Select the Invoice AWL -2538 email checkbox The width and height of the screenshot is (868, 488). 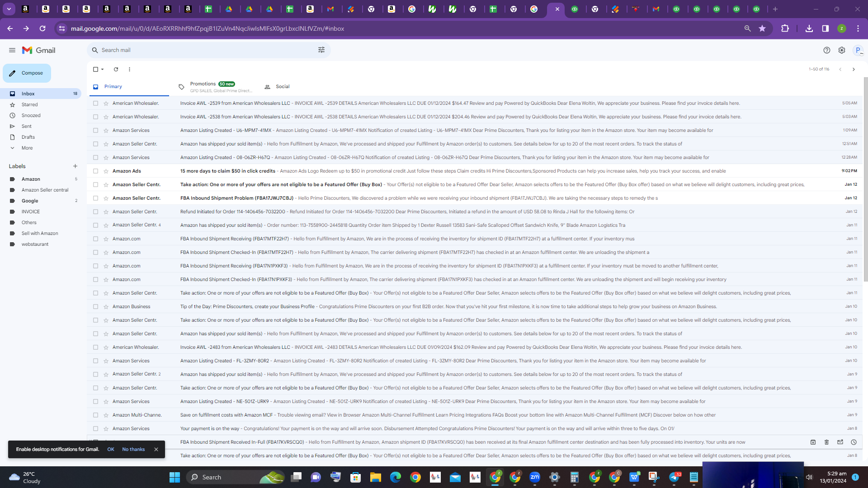tap(95, 117)
